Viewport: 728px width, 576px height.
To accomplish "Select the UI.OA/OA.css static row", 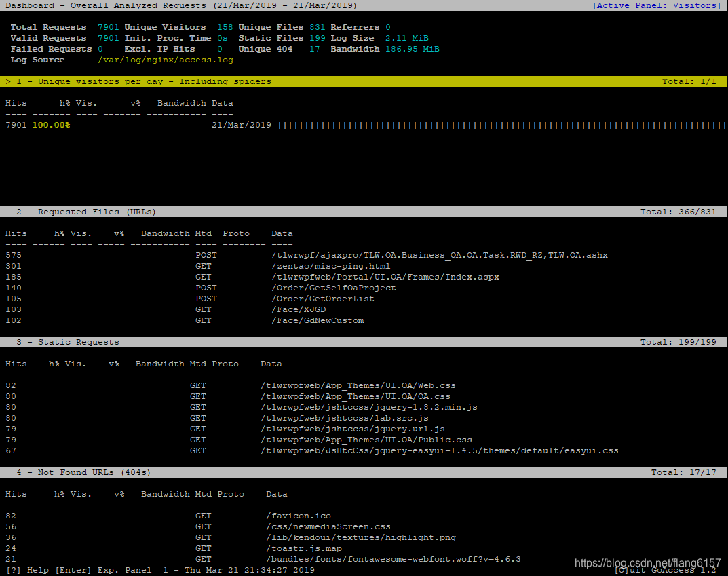I will (227, 396).
